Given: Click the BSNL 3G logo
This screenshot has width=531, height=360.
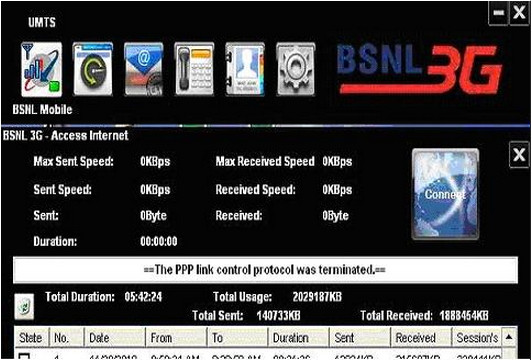Looking at the screenshot, I should 420,69.
